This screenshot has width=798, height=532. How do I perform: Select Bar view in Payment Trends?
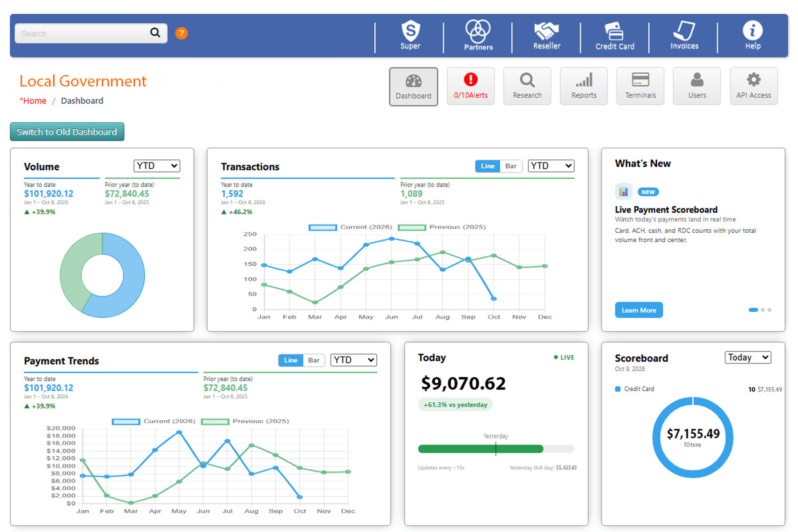pyautogui.click(x=314, y=360)
